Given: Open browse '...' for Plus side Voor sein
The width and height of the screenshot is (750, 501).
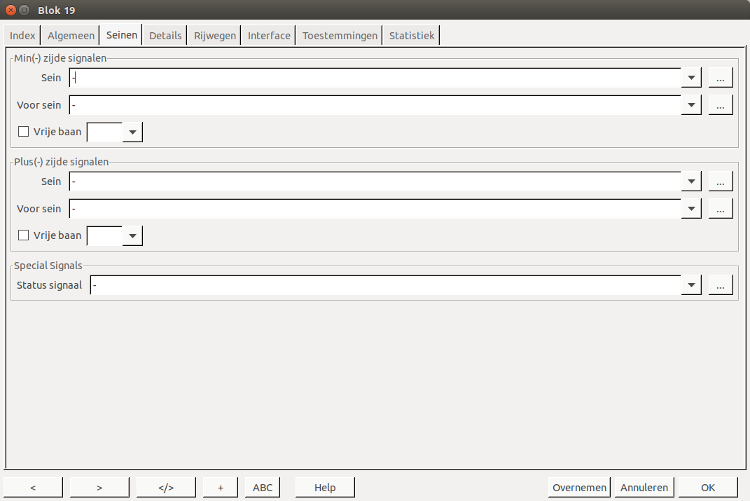Looking at the screenshot, I should (721, 209).
